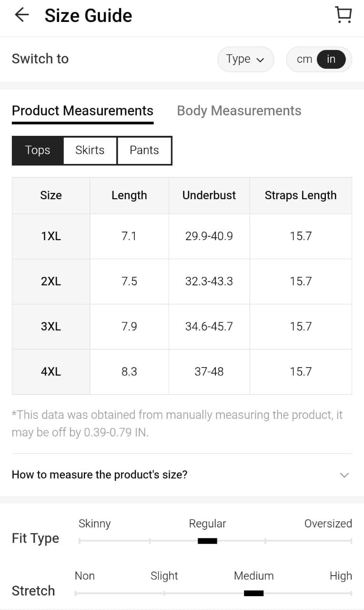Select the Tops category button

point(38,150)
